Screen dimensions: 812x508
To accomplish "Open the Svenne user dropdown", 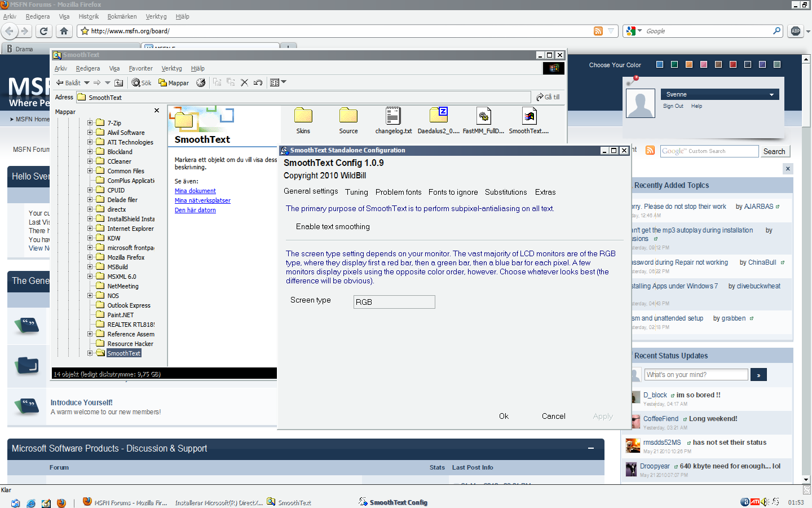I will click(x=720, y=94).
